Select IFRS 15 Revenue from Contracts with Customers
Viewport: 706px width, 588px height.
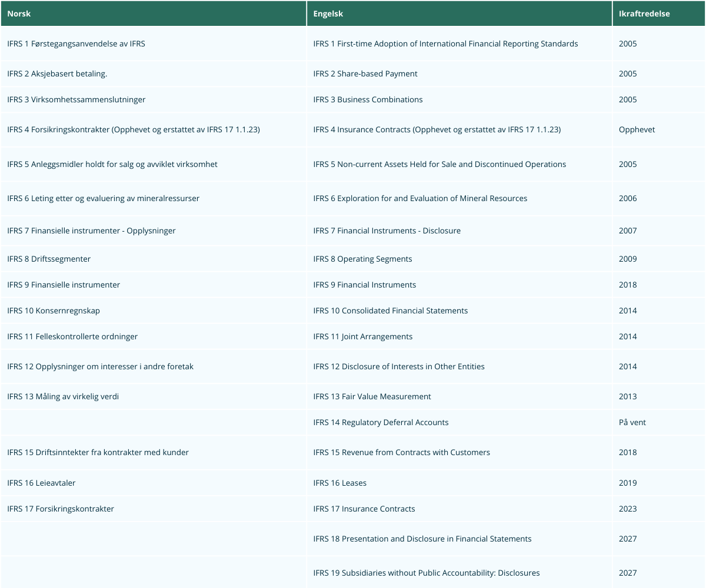pos(402,452)
